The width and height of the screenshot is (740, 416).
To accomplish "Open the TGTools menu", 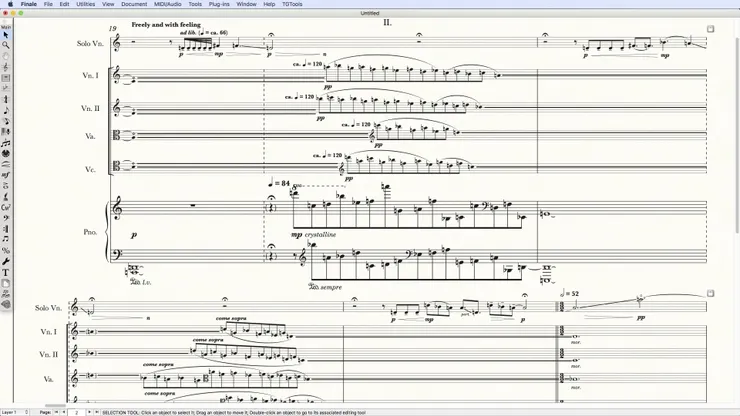I will [292, 4].
